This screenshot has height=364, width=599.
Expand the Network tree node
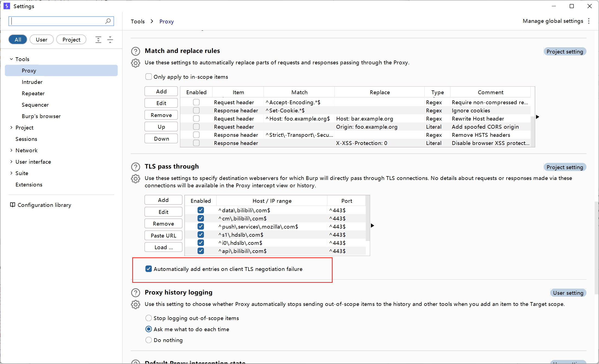(x=11, y=150)
